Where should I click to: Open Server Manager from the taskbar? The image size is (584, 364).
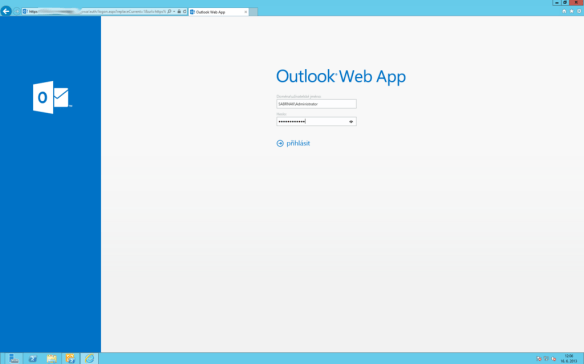pyautogui.click(x=14, y=358)
